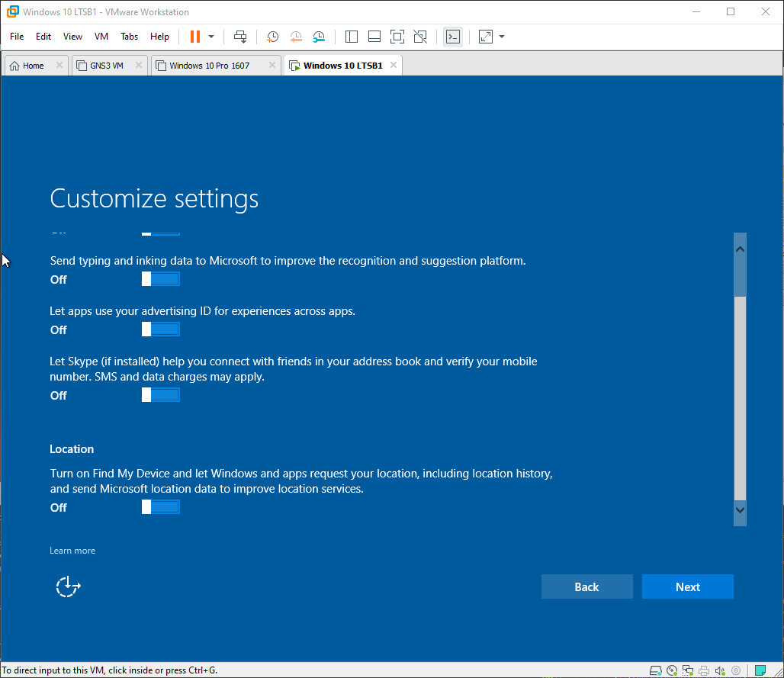Viewport: 784px width, 678px height.
Task: Click the message log note icon
Action: coord(760,670)
